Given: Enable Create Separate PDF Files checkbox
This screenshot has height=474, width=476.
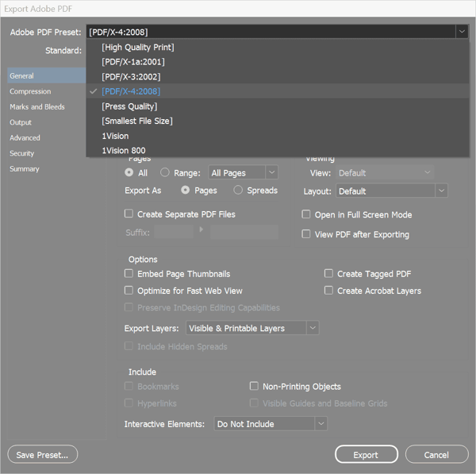Looking at the screenshot, I should 129,214.
